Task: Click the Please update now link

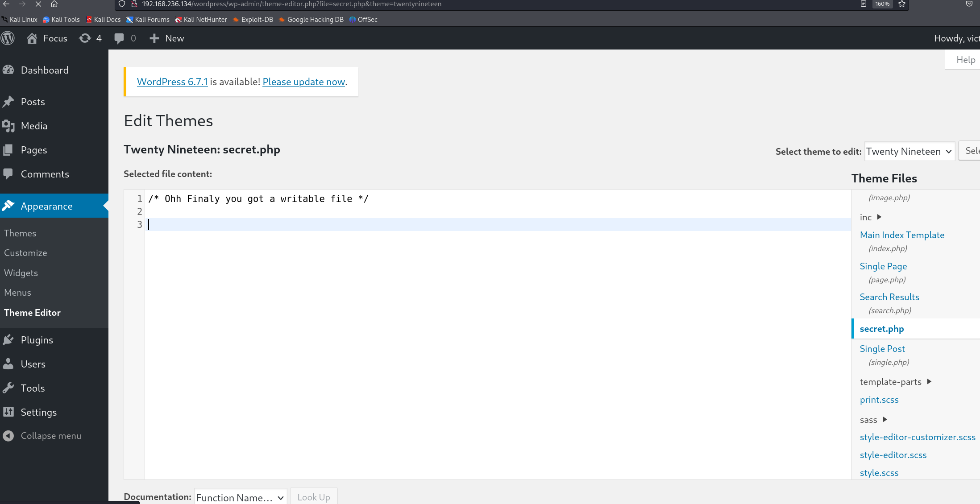Action: point(303,82)
